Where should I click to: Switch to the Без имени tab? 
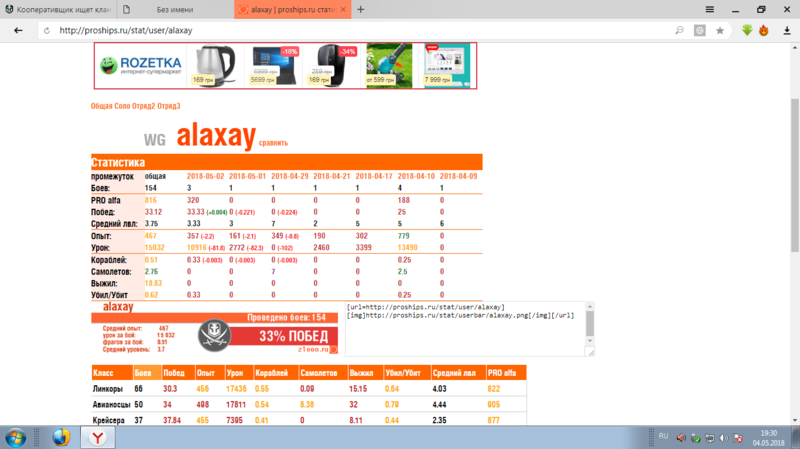pyautogui.click(x=175, y=9)
